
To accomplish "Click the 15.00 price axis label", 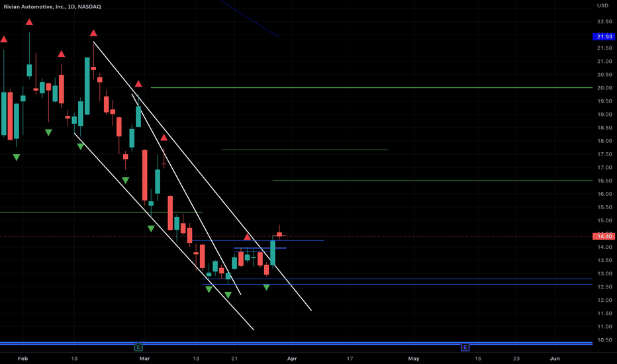I will click(x=604, y=220).
